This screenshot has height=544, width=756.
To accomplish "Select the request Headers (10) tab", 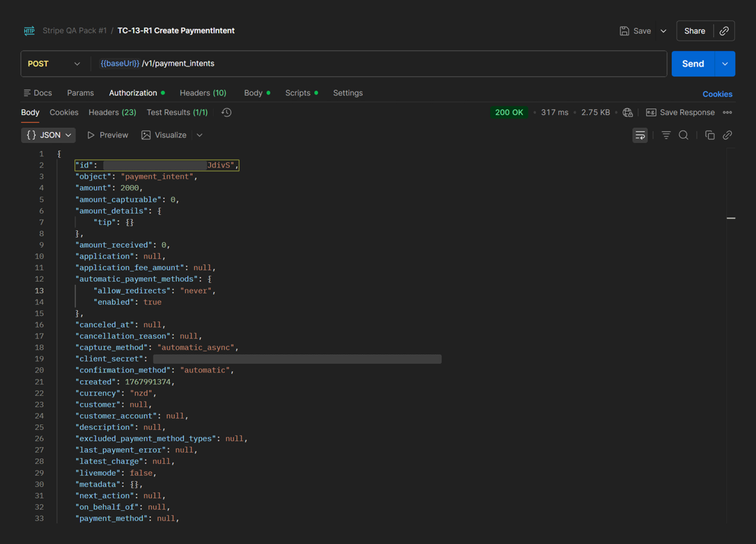I will (203, 93).
